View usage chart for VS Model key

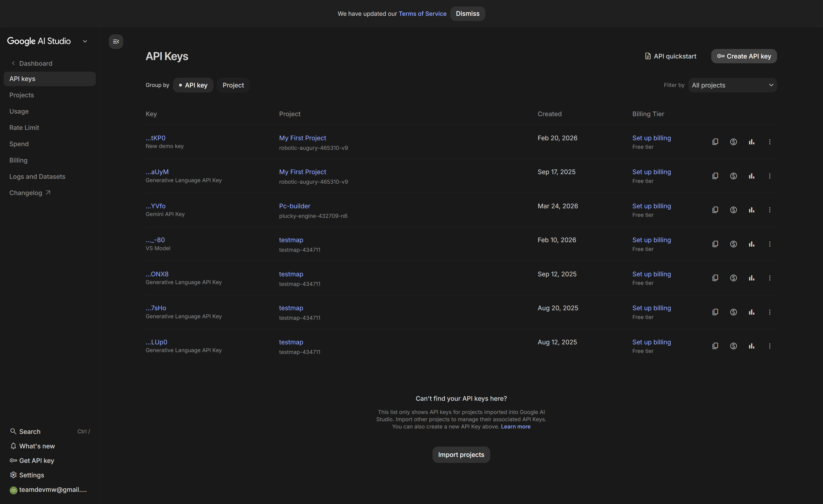(751, 244)
